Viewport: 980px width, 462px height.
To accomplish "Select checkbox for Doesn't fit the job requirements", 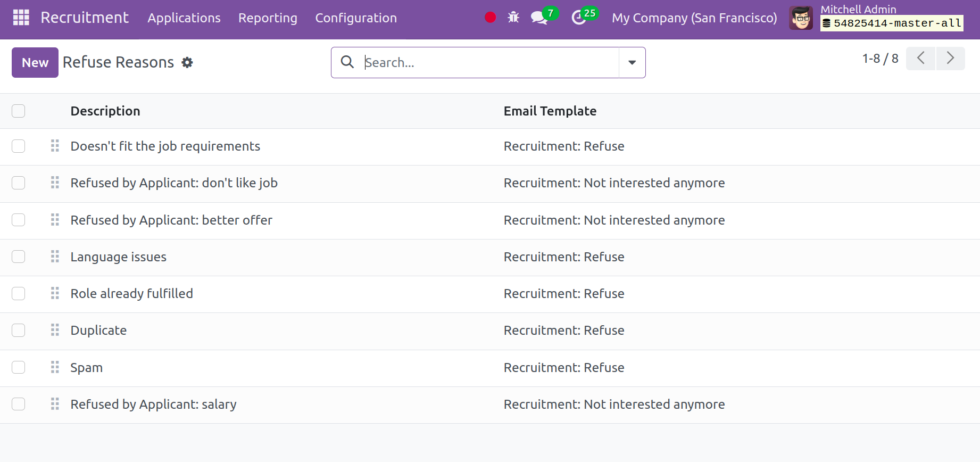I will pyautogui.click(x=19, y=146).
